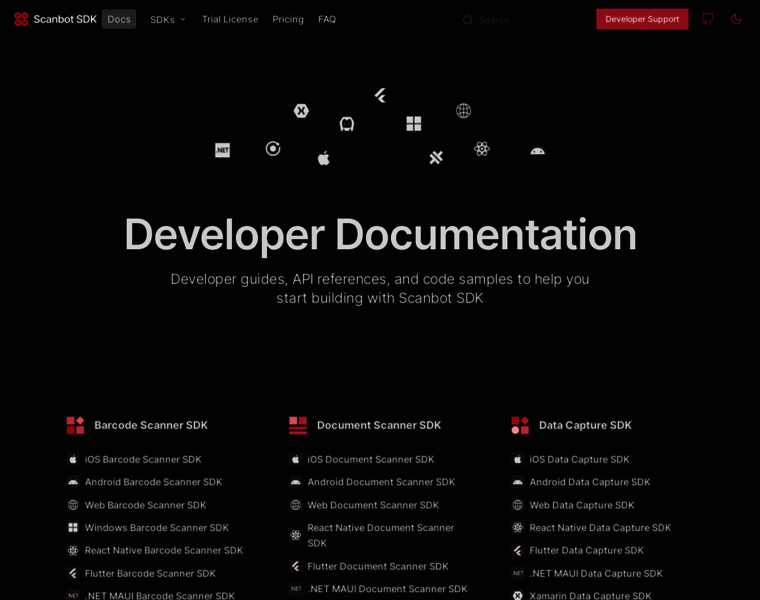Toggle dark mode with the moon icon
Viewport: 760px width, 600px height.
coord(736,19)
